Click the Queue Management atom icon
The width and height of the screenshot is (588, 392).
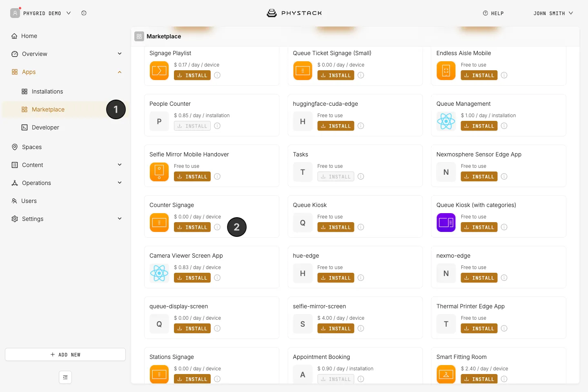coord(446,121)
